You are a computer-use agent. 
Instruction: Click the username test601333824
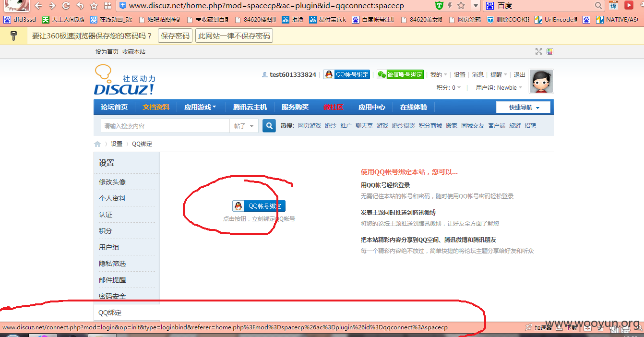[293, 74]
